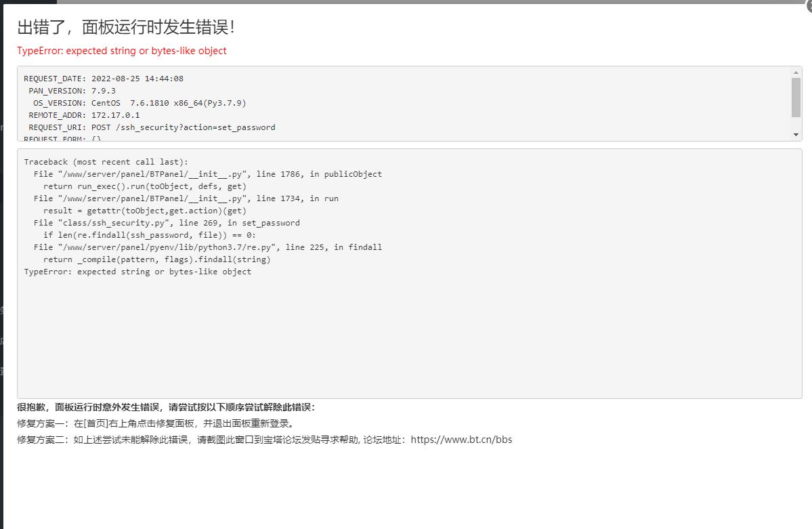Click the 修复方案一 repair suggestion line
This screenshot has width=812, height=529.
tap(156, 423)
